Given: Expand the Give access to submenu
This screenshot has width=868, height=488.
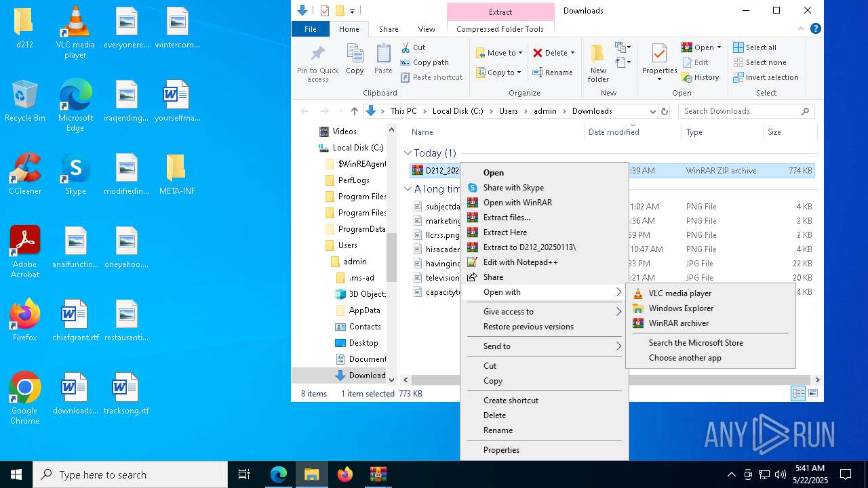Looking at the screenshot, I should click(544, 312).
